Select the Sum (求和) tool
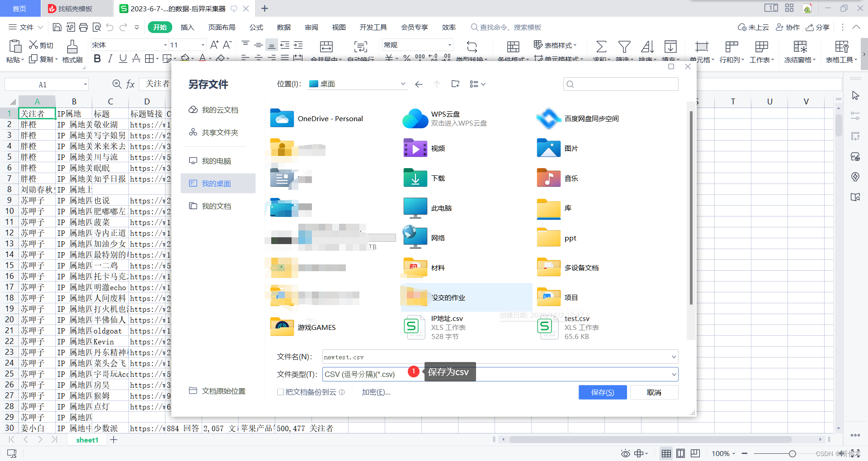The width and height of the screenshot is (868, 461). [x=601, y=51]
